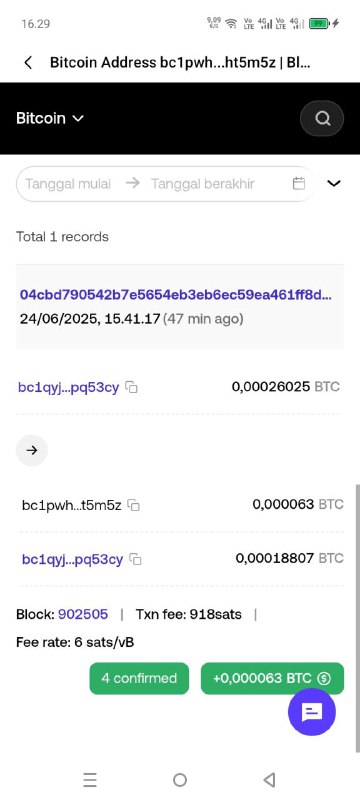The width and height of the screenshot is (360, 800).
Task: Open the purple chat support bubble
Action: 312,712
